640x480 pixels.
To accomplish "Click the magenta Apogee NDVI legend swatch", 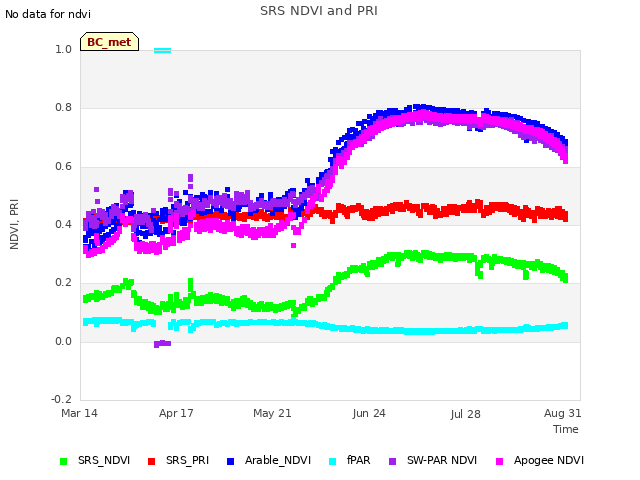I will tap(499, 461).
